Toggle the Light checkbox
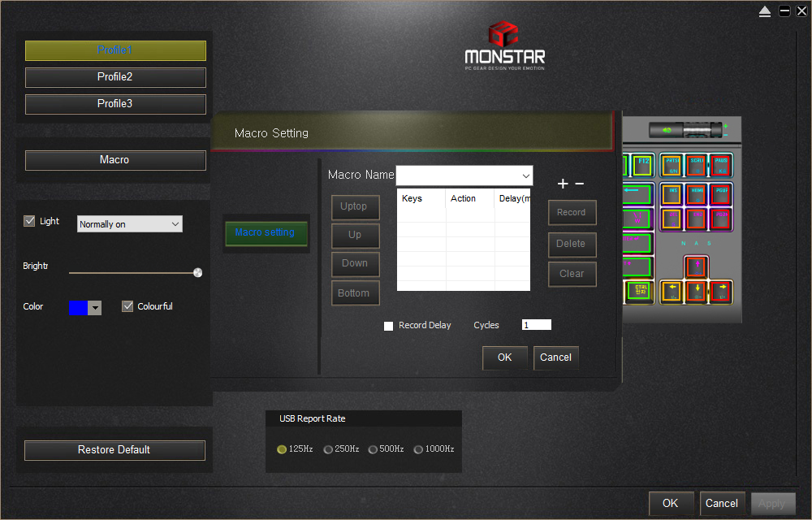This screenshot has width=812, height=520. [29, 221]
